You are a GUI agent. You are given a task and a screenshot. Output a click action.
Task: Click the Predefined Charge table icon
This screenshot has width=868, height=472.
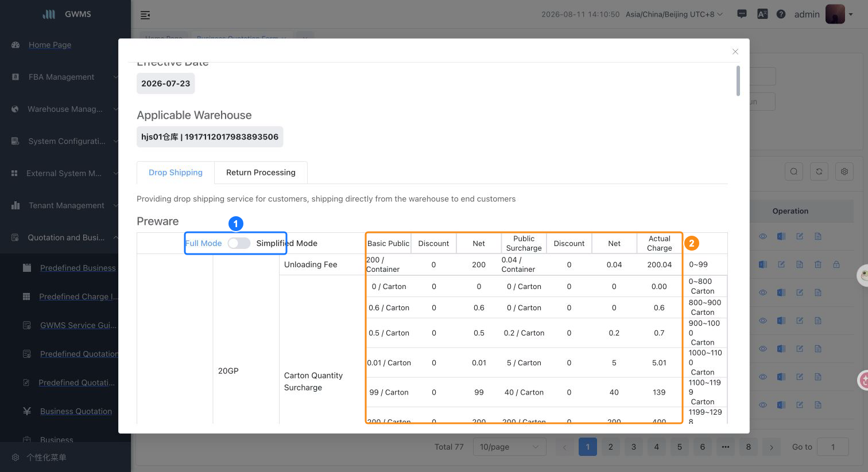(26, 297)
